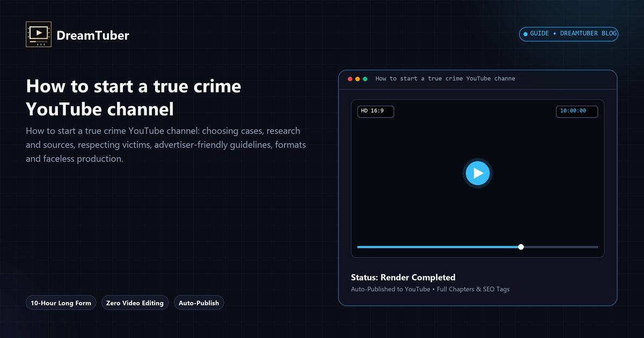Click the yellow window dot in the mockup

pyautogui.click(x=358, y=79)
